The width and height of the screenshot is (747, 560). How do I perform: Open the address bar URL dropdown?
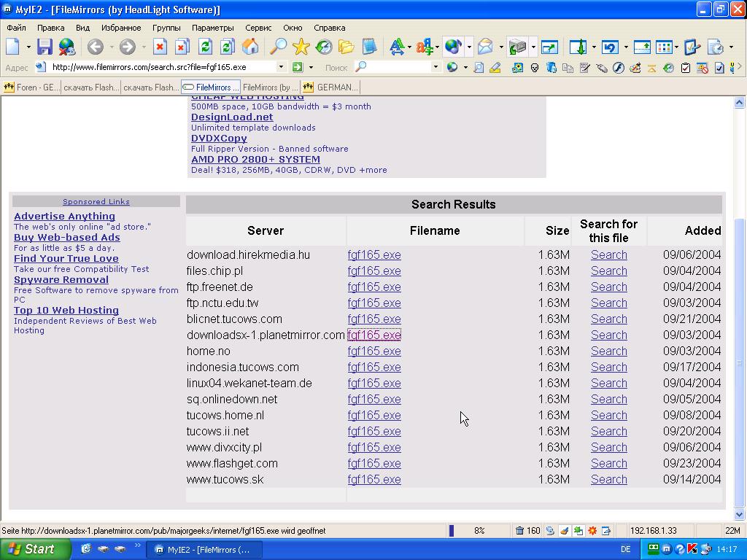tap(281, 67)
